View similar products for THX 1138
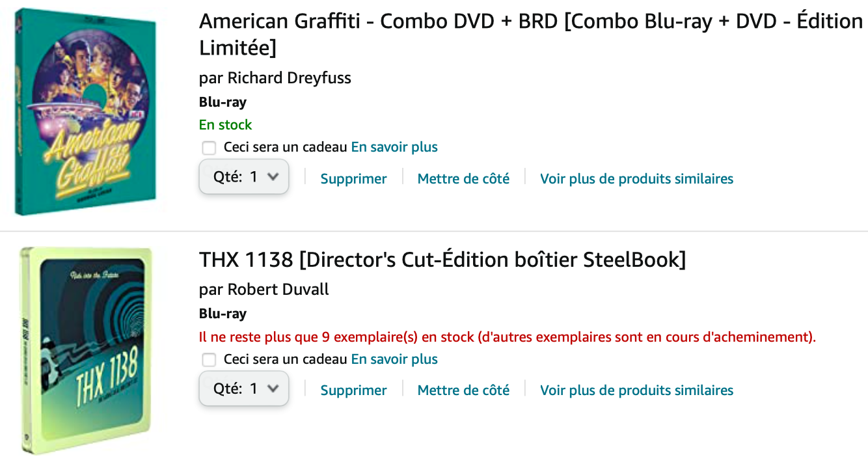The height and width of the screenshot is (466, 868). [636, 391]
